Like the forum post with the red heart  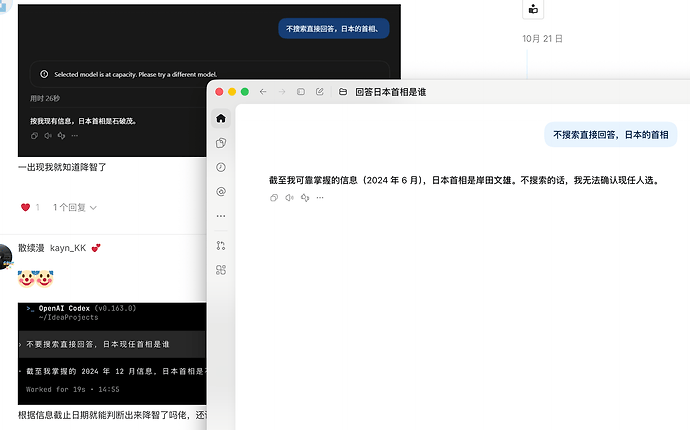pos(26,207)
